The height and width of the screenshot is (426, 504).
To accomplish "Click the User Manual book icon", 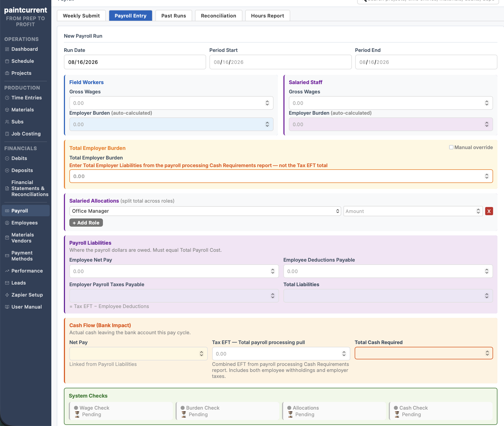I will [x=7, y=307].
